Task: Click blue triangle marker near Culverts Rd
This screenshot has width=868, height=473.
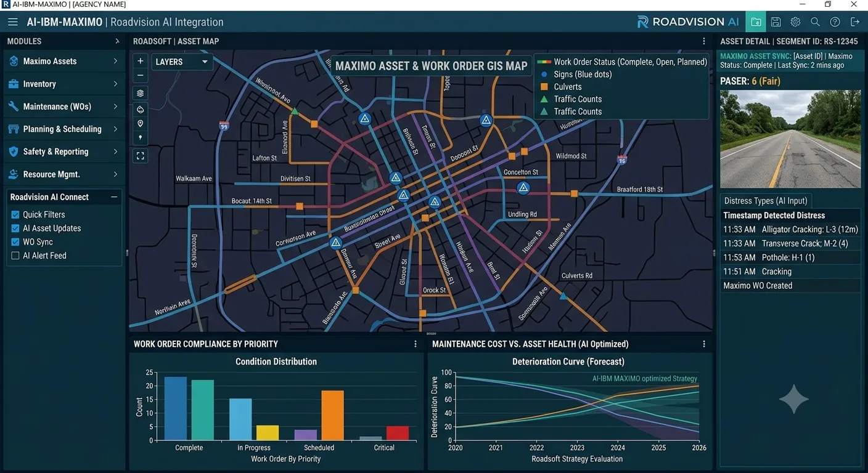Action: [x=563, y=296]
